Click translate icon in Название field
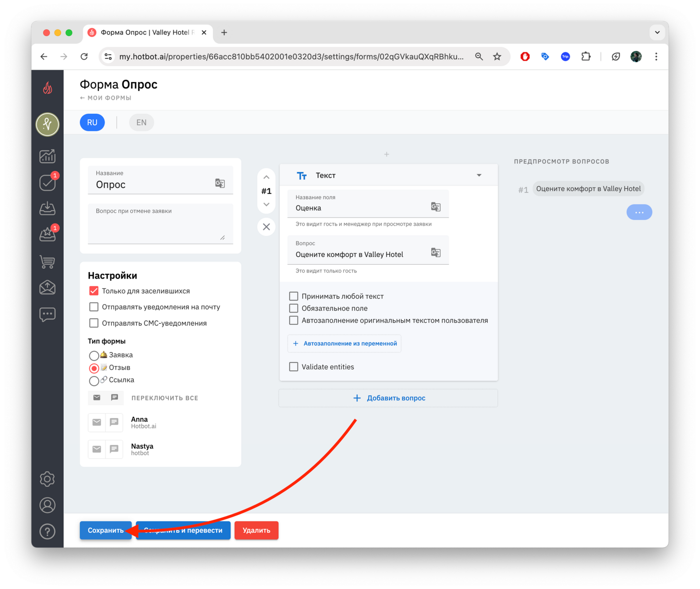 click(220, 183)
